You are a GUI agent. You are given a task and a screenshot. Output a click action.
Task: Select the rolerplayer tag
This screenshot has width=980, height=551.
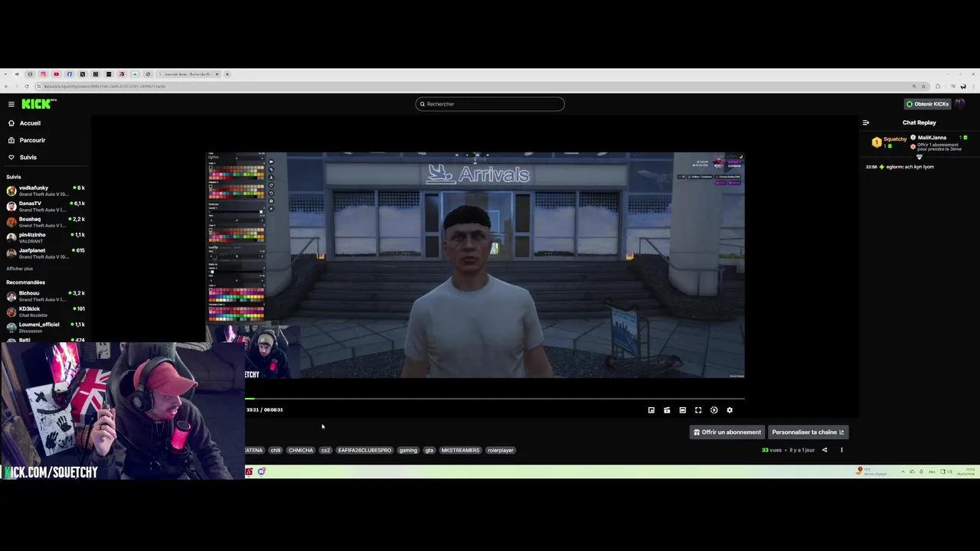click(501, 450)
